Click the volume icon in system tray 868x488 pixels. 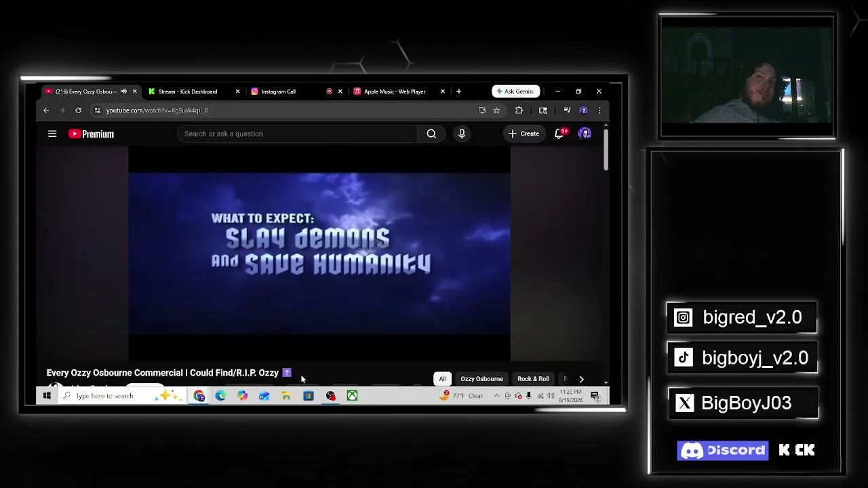coord(551,396)
